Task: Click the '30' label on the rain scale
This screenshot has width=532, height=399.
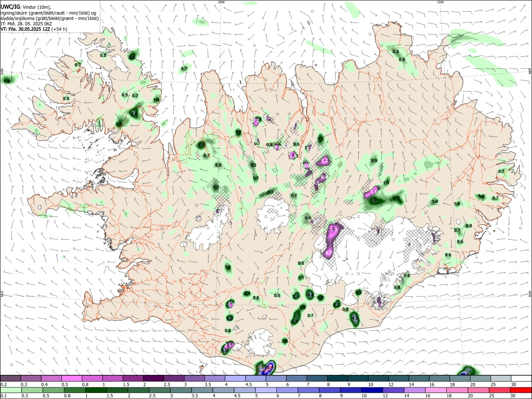Action: (513, 396)
